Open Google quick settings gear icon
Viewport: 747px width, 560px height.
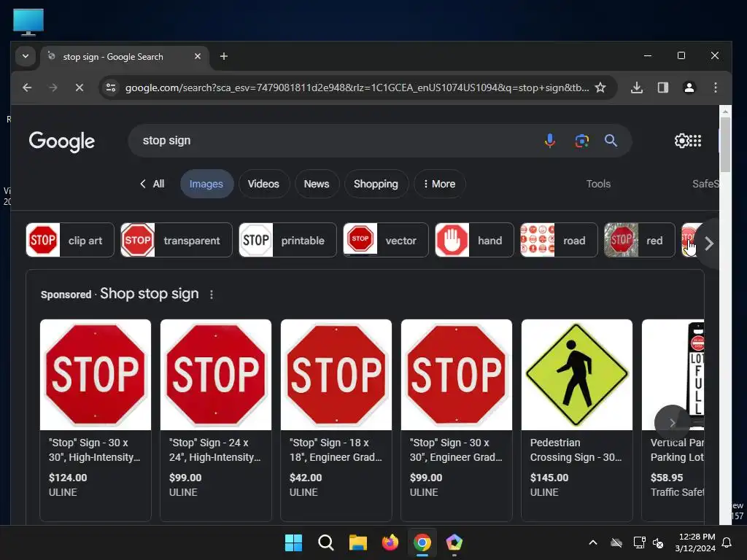pyautogui.click(x=682, y=141)
